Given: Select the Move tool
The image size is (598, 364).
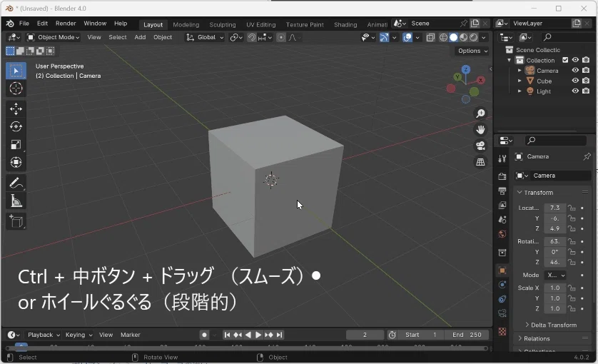Looking at the screenshot, I should [16, 108].
